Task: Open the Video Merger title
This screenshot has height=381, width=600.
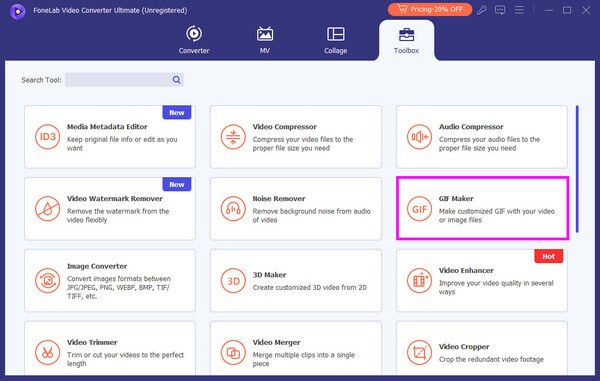Action: coord(276,342)
